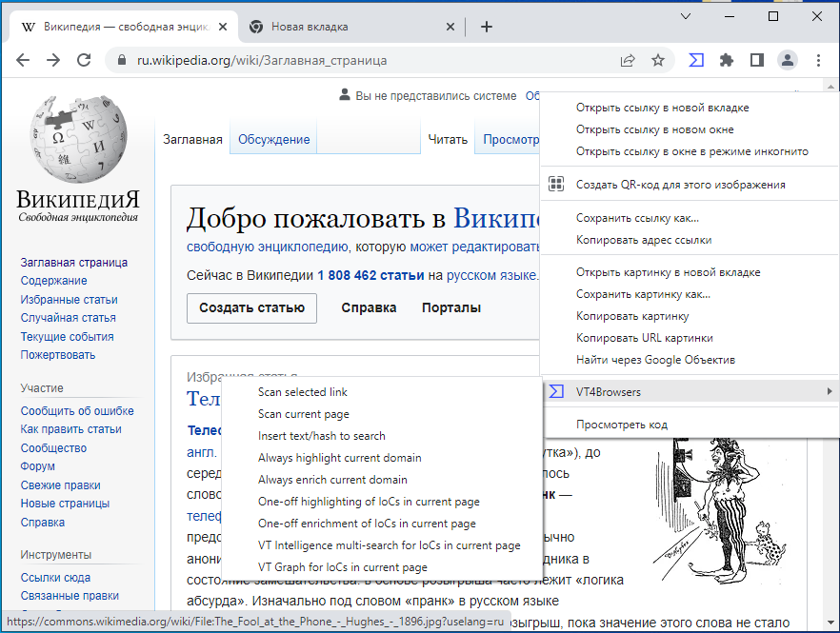Select Always enrich current domain
840x633 pixels.
(x=382, y=480)
